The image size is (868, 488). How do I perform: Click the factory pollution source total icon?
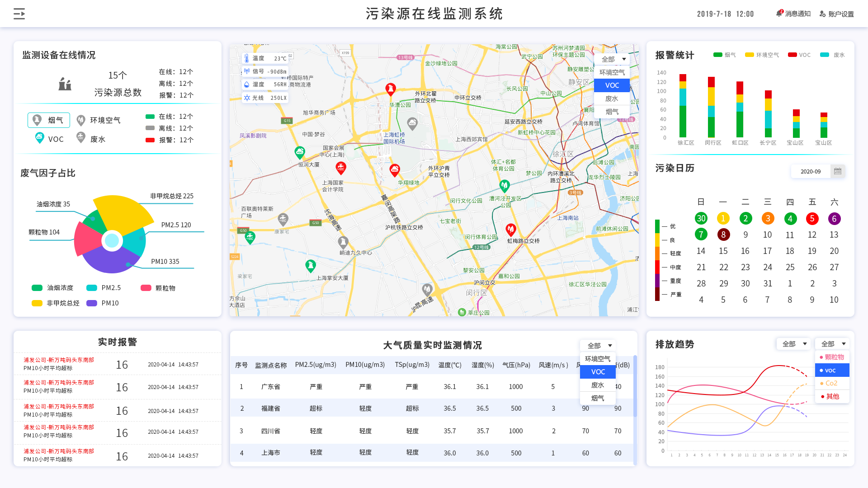click(65, 84)
